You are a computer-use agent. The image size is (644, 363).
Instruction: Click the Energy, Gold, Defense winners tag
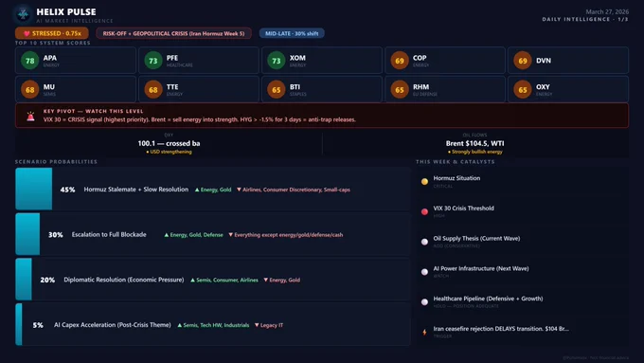point(193,235)
